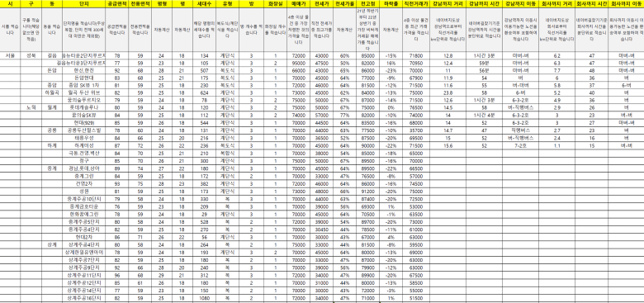Click the 중계주공10단지 complex cell
Image resolution: width=644 pixels, height=303 pixels.
click(83, 199)
